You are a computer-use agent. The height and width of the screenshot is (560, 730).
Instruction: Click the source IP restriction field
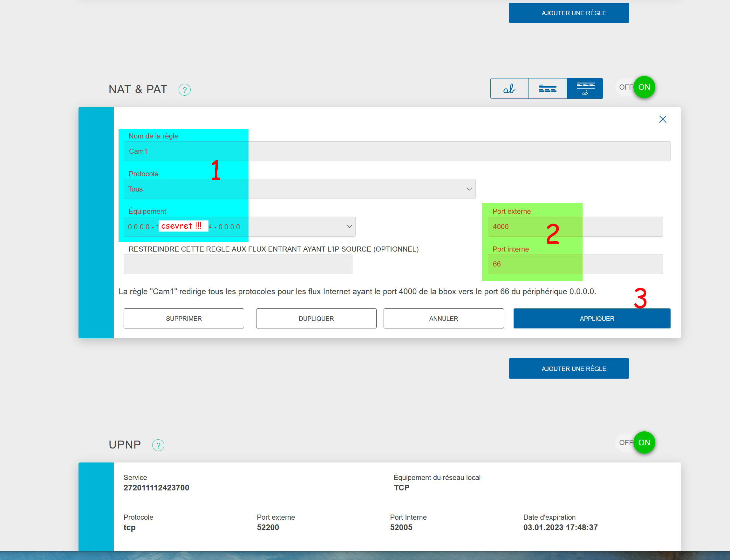[x=237, y=264]
